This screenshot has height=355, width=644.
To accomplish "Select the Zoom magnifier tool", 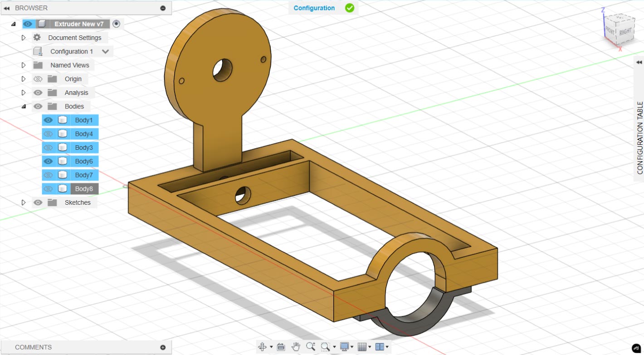I will pyautogui.click(x=311, y=347).
